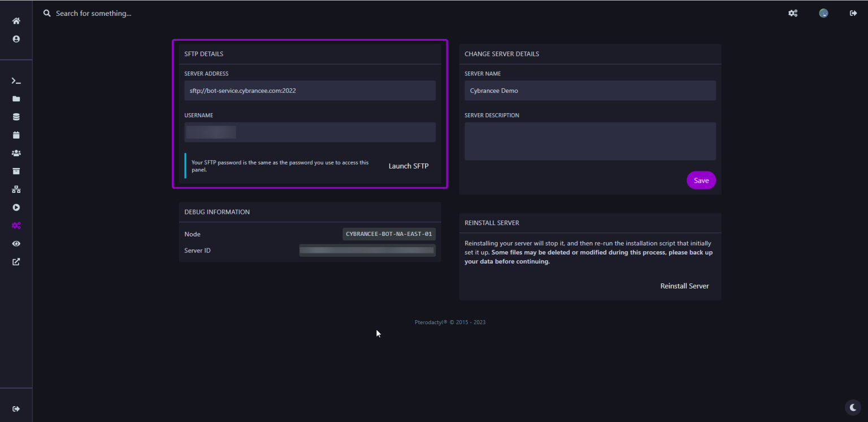Open the Network sitemap icon
Image resolution: width=868 pixels, height=422 pixels.
[x=16, y=189]
